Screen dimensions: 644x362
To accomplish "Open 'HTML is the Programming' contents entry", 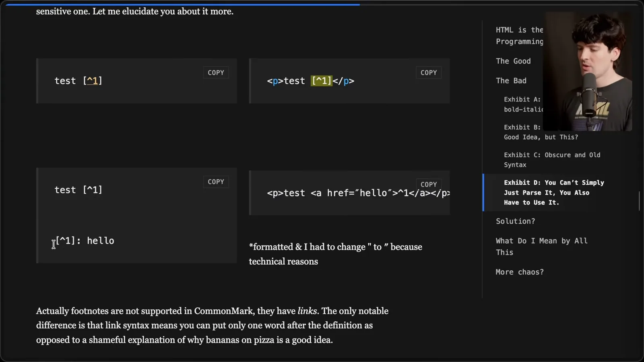I will click(x=520, y=35).
